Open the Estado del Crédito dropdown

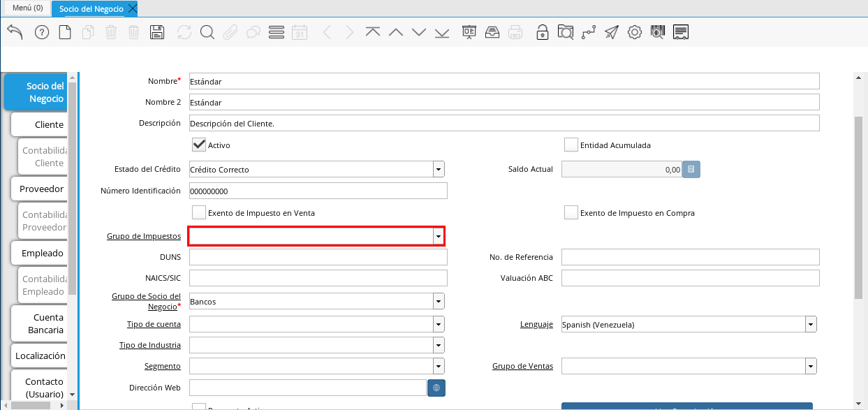438,169
